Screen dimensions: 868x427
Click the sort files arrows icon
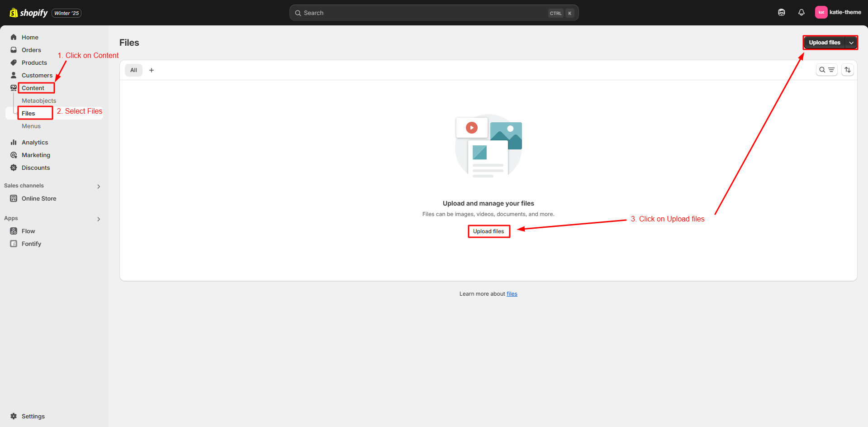pos(847,70)
